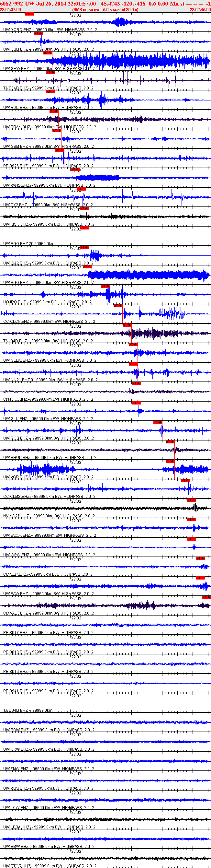Select the red pick flag on CLMS trace
This screenshot has height=868, width=211.
185,481
